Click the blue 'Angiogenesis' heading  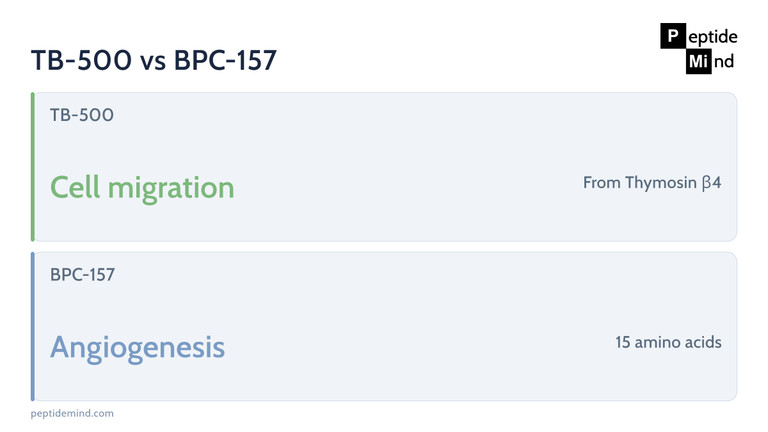137,348
